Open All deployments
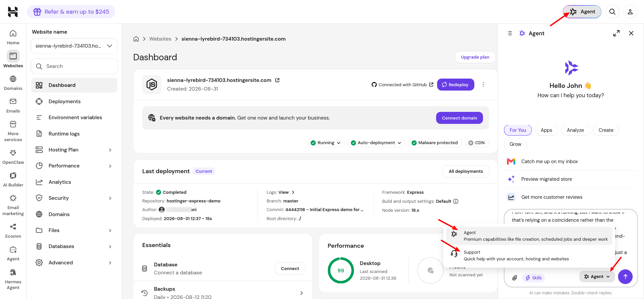The image size is (644, 299). pyautogui.click(x=466, y=171)
